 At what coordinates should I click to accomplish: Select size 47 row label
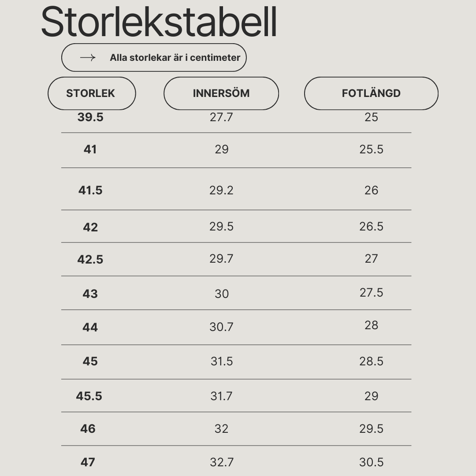88,462
